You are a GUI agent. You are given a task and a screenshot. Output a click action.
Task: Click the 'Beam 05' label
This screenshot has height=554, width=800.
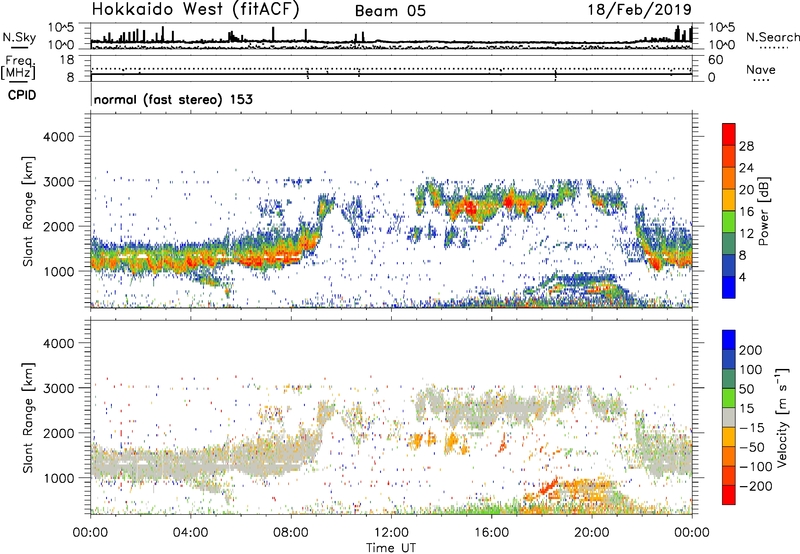pos(390,11)
